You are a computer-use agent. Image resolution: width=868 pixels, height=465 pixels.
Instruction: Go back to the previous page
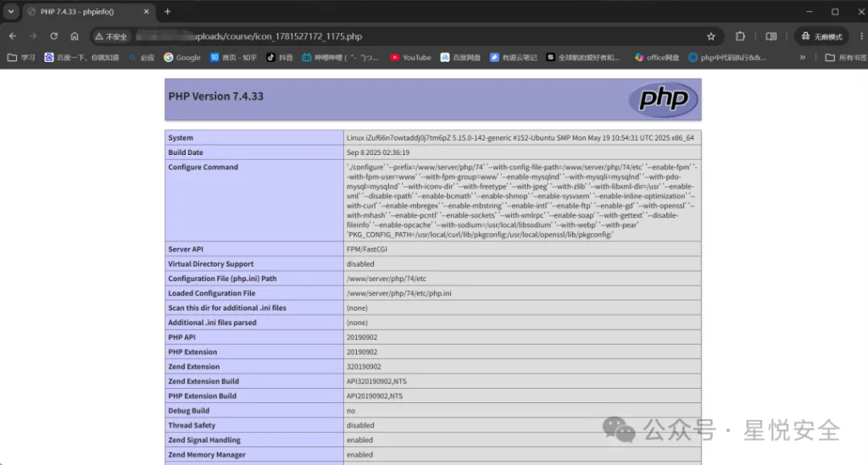(x=13, y=36)
